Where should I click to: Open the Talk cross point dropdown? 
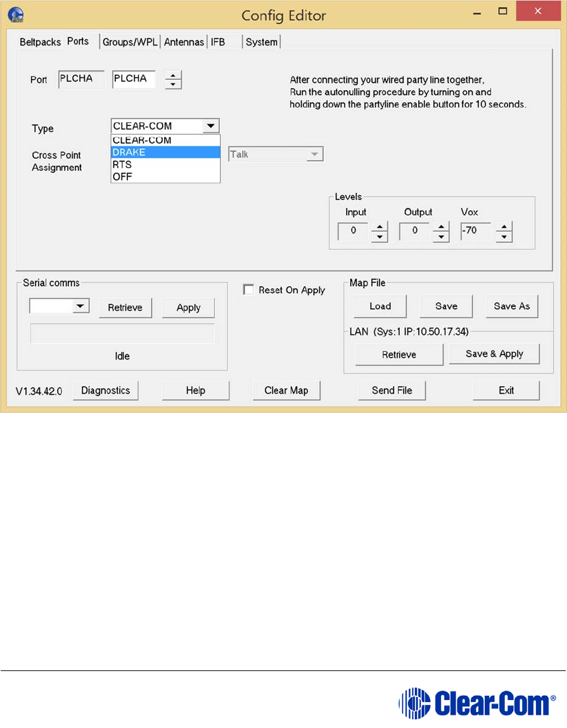click(x=276, y=154)
